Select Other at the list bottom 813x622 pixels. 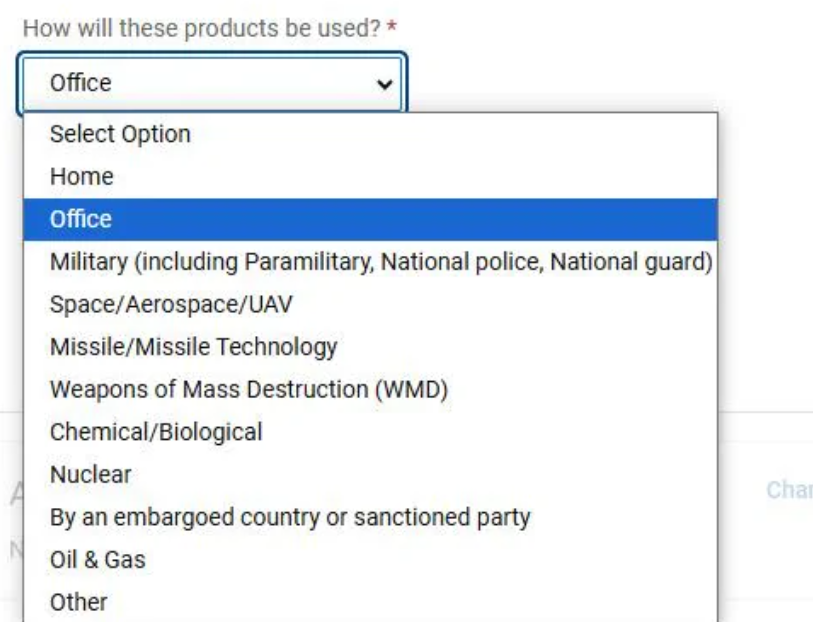79,602
